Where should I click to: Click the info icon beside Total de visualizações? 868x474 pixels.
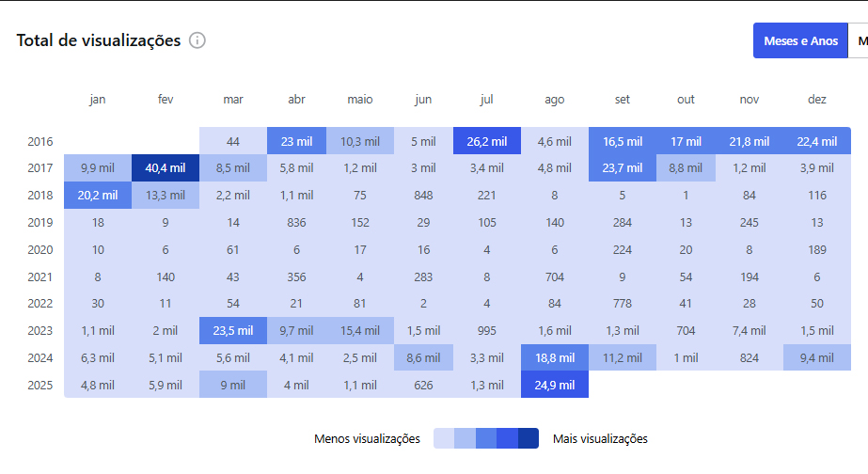[x=197, y=40]
